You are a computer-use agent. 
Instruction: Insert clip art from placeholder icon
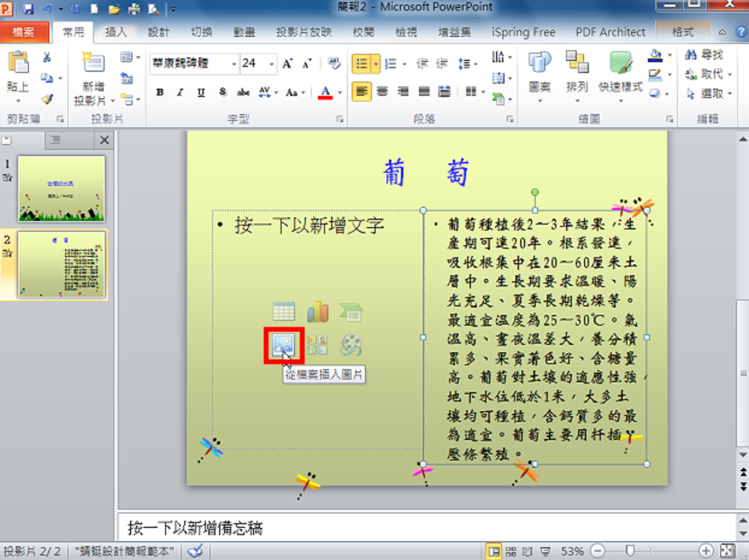pyautogui.click(x=317, y=345)
